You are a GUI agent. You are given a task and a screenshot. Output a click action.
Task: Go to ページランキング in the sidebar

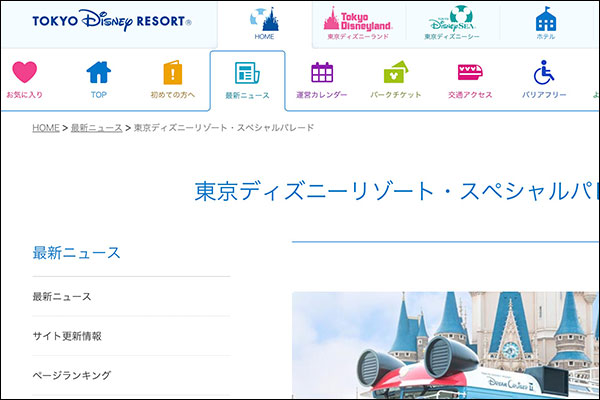pyautogui.click(x=71, y=375)
